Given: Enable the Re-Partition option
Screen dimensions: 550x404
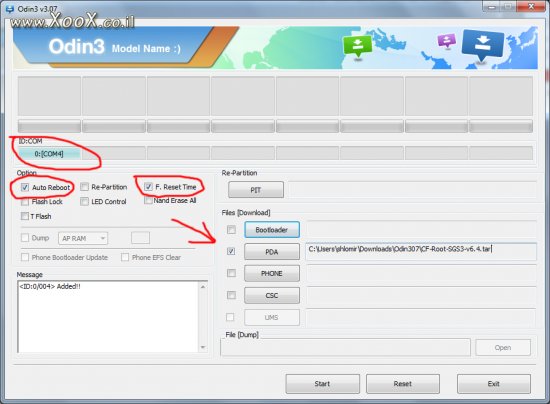Looking at the screenshot, I should [84, 187].
